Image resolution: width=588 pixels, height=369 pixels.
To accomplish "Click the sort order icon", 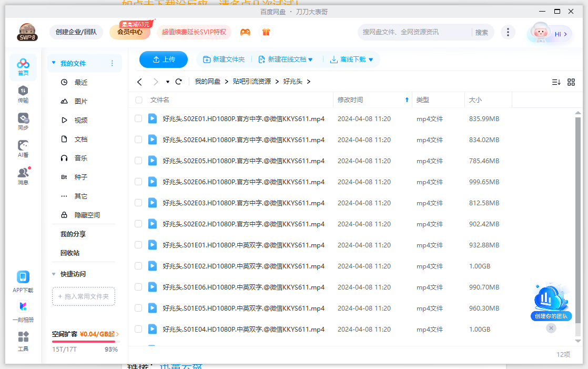I will click(556, 82).
